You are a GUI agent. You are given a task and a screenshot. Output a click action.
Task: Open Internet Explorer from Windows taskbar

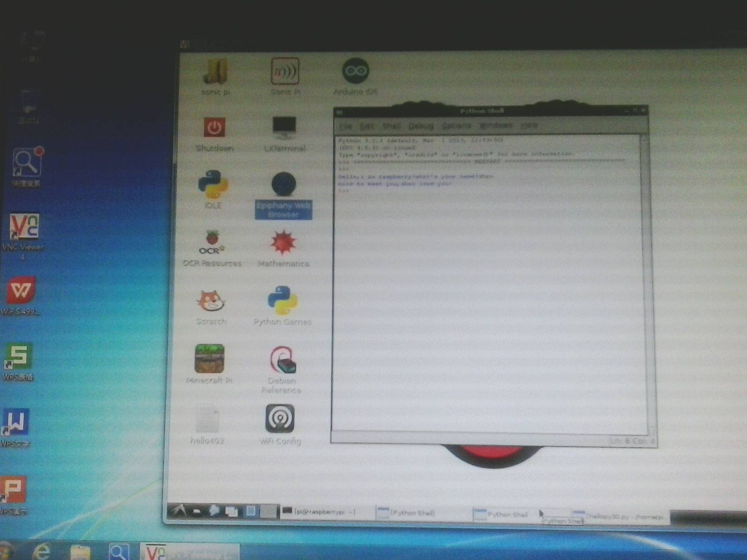[42, 552]
